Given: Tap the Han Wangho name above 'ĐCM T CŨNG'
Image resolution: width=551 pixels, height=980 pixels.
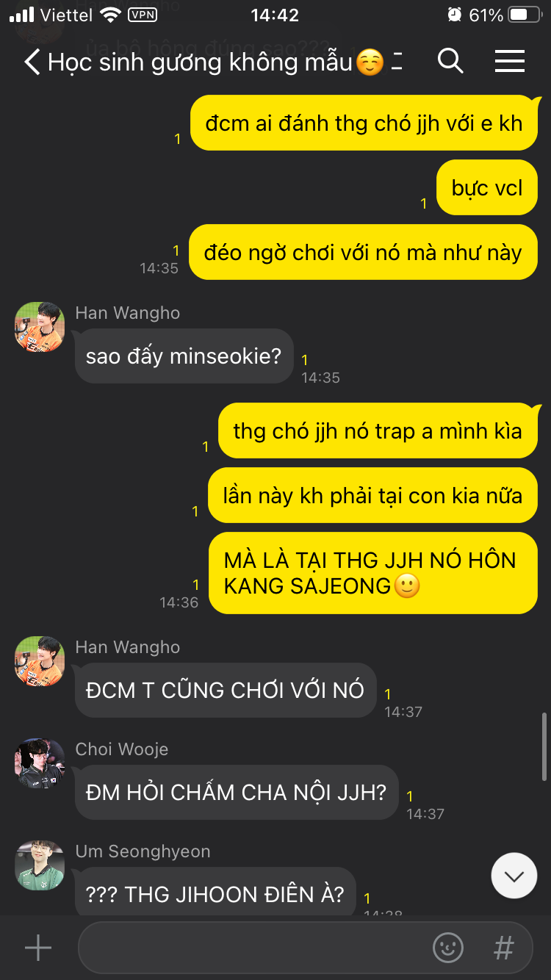Looking at the screenshot, I should tap(128, 647).
